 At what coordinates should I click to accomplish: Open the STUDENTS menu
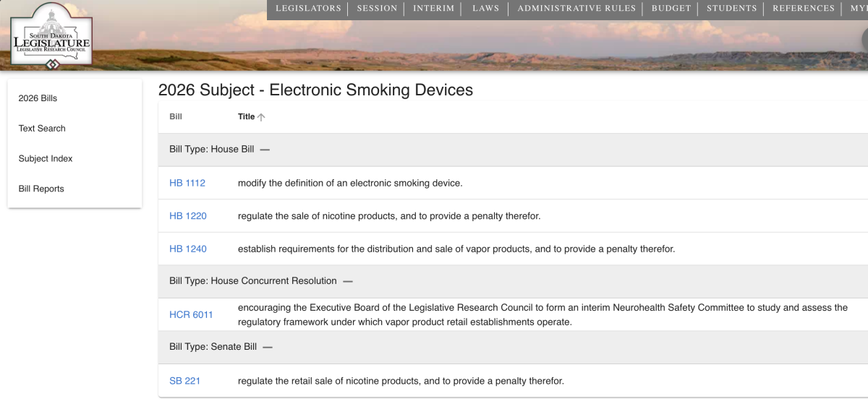tap(732, 8)
